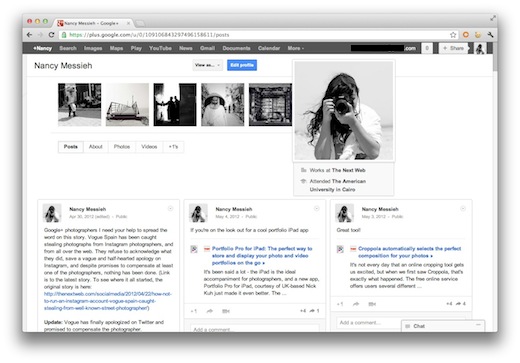Open second scrapbook photo of the pier
Image resolution: width=520 pixels, height=363 pixels.
(x=127, y=105)
